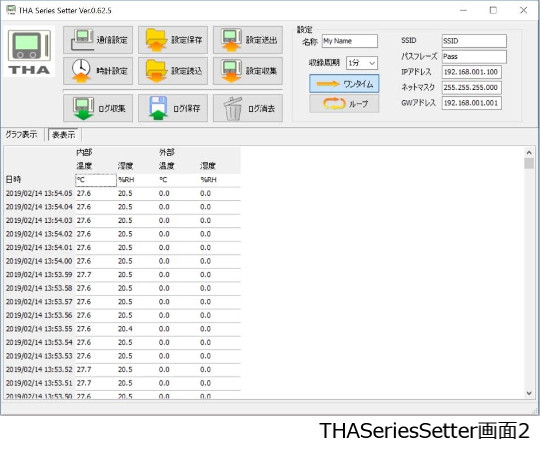Delete logs using ログ消去 trash icon

click(248, 108)
